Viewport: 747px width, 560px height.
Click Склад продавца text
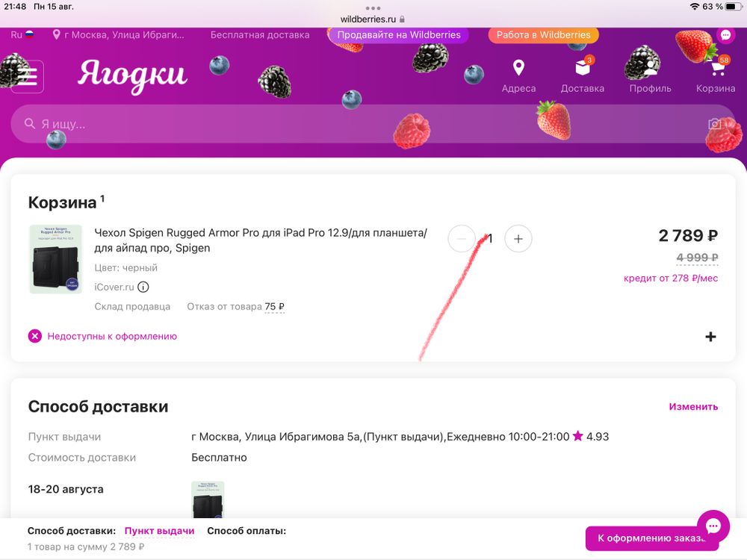[x=132, y=307]
